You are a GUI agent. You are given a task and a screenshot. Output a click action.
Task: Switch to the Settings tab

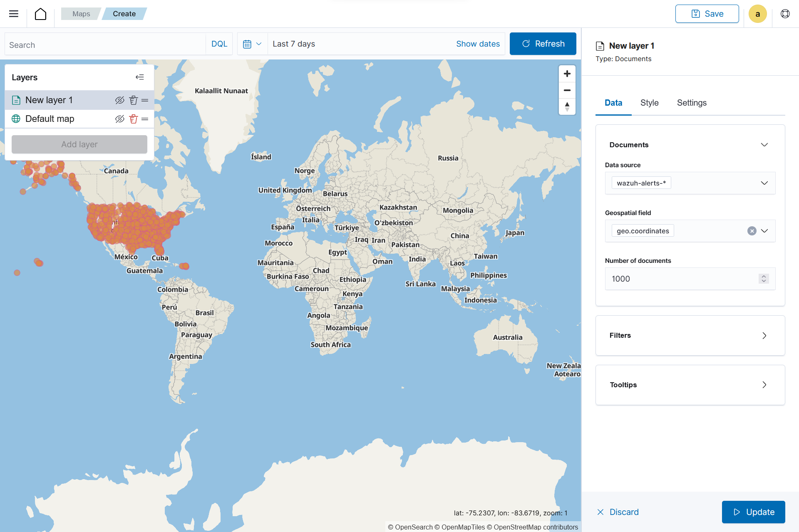(692, 103)
